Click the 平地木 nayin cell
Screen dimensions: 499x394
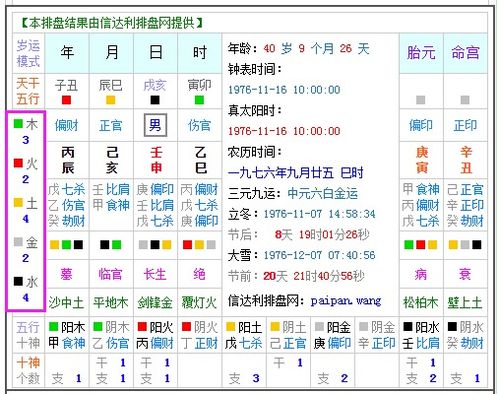pos(111,303)
